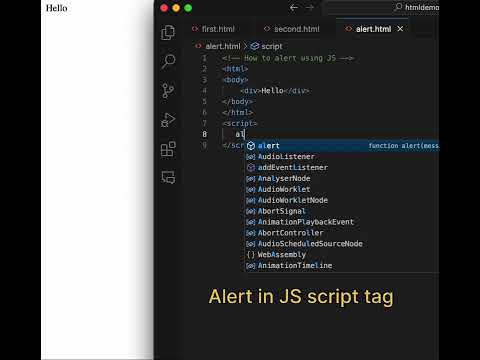The image size is (480, 360).
Task: Click the opening script tag on line 7
Action: point(240,123)
